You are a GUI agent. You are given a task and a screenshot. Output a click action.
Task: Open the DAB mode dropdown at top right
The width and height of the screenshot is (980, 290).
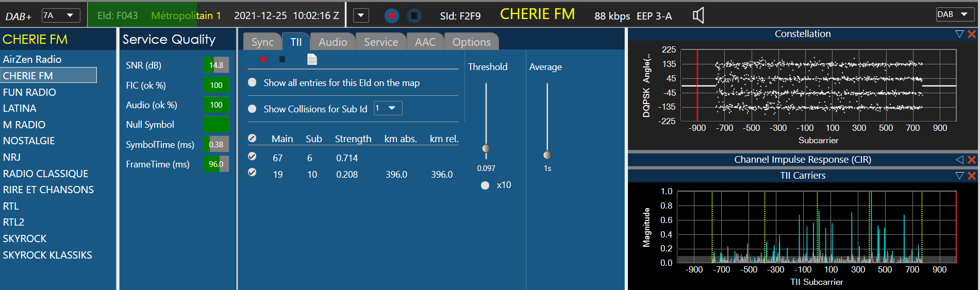tap(955, 14)
